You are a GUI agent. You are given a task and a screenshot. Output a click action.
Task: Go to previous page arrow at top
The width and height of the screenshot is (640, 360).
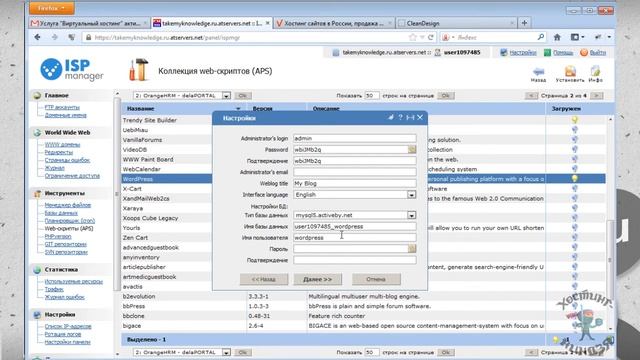coord(531,96)
